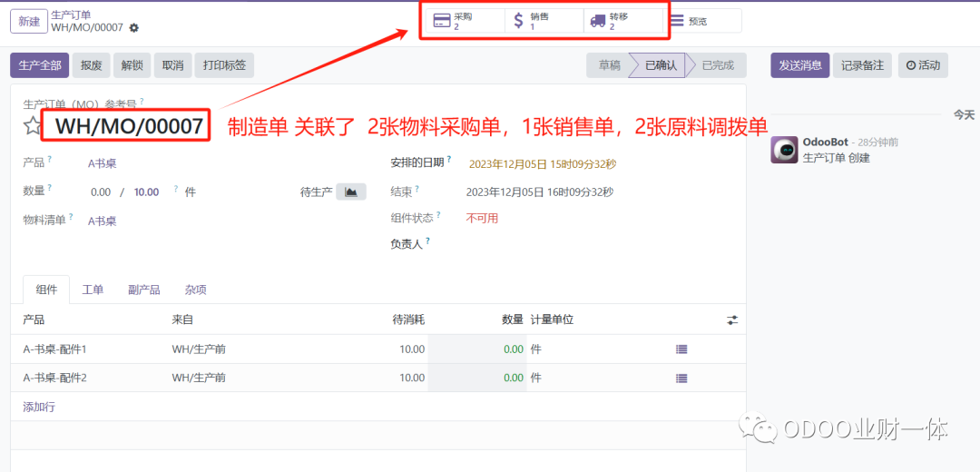Toggle the favorite star for WH/MO/00007

point(33,126)
